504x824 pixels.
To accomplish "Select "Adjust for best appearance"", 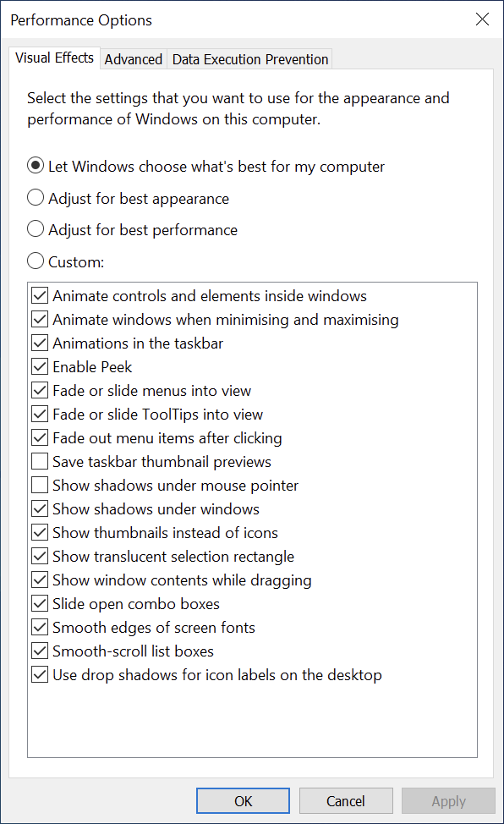I will coord(36,197).
